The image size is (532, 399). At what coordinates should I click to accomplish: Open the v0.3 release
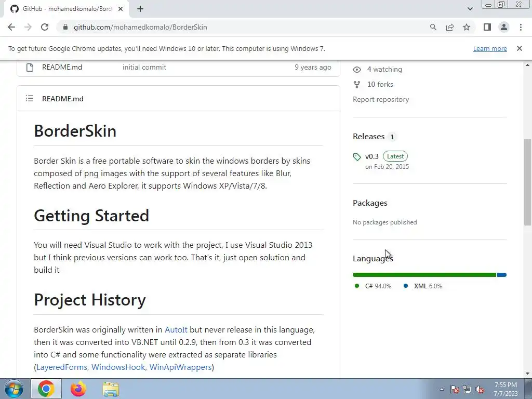pyautogui.click(x=372, y=156)
